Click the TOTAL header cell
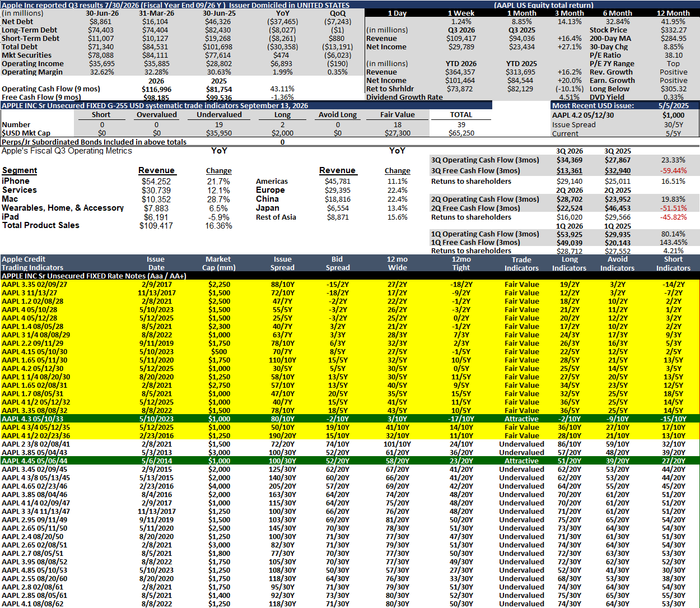Viewport: 700px width, 608px height. [461, 115]
